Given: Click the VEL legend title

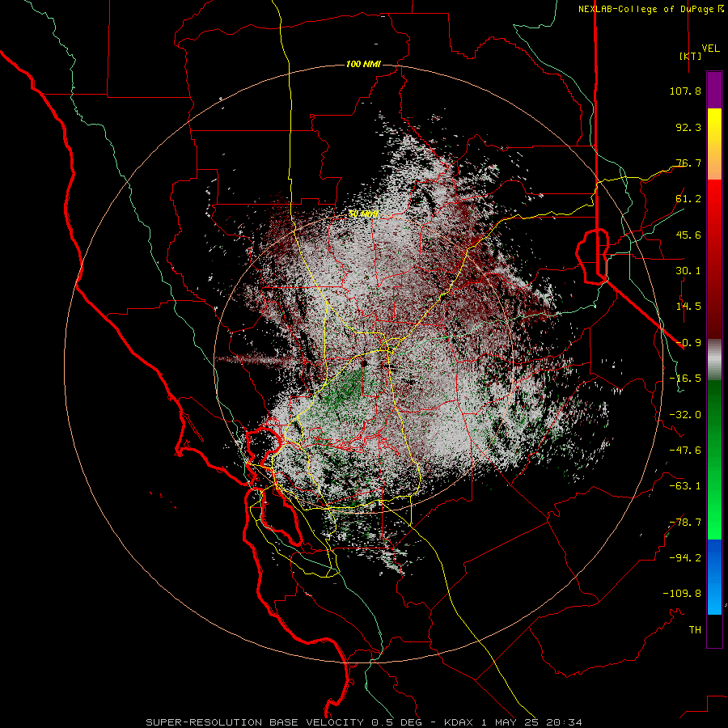Looking at the screenshot, I should click(x=710, y=49).
